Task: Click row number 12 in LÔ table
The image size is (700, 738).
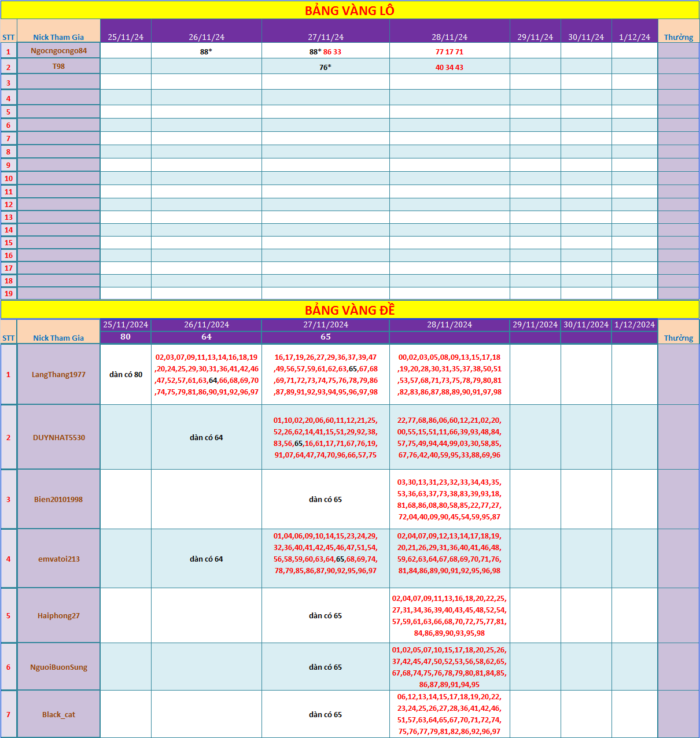Action: 9,204
